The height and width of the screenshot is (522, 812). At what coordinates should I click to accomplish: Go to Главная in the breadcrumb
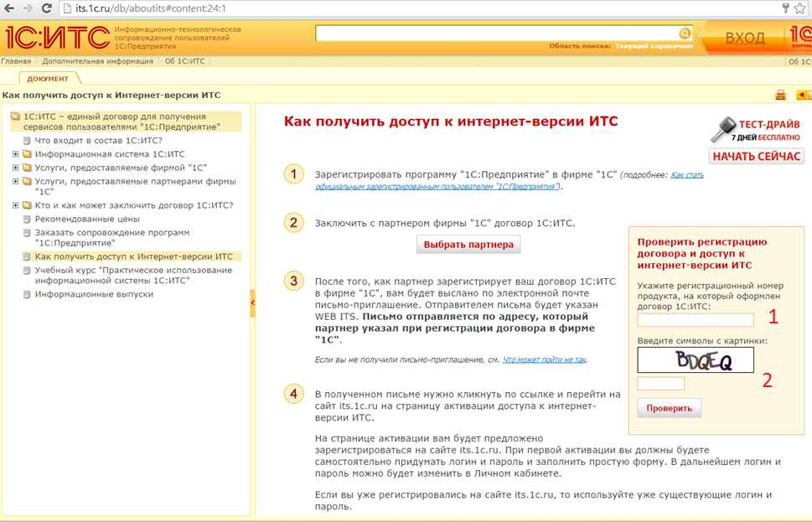tap(16, 61)
